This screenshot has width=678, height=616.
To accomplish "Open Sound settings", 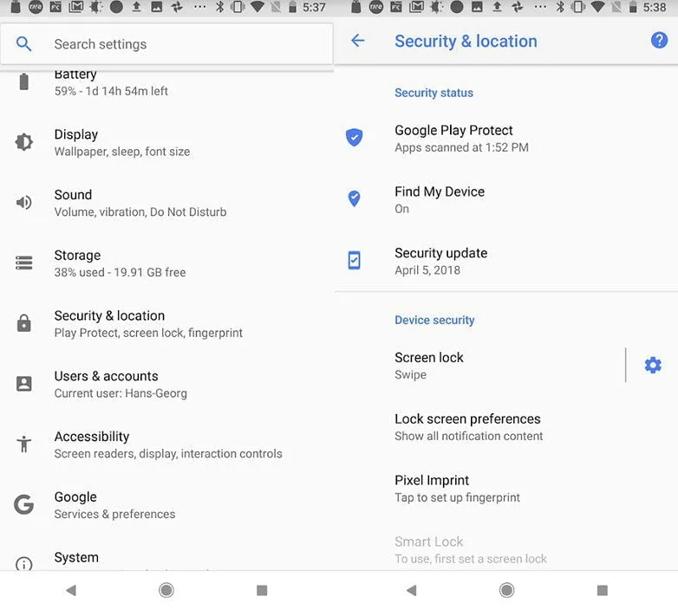I will click(x=167, y=203).
